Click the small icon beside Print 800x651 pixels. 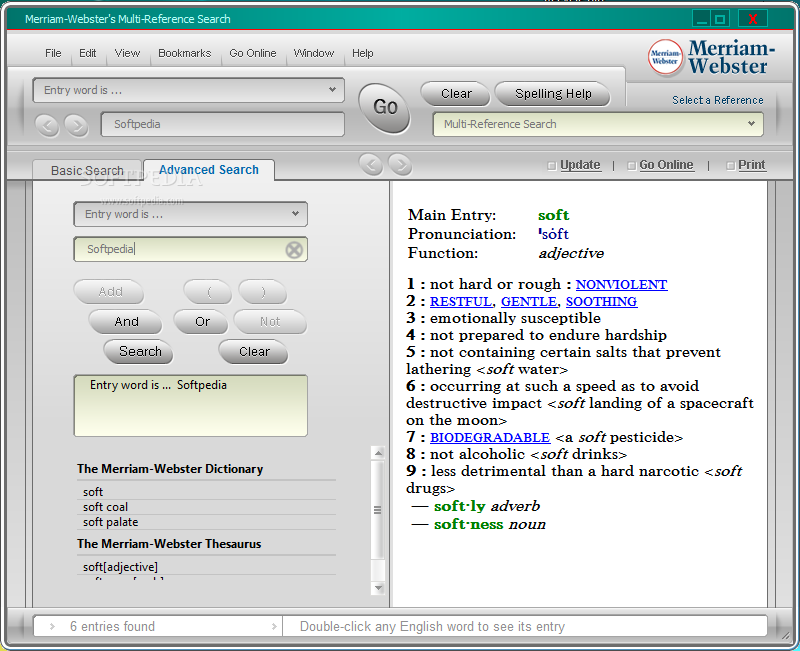tap(730, 166)
